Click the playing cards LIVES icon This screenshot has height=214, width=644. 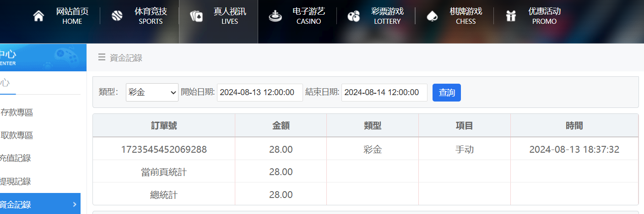coord(196,16)
